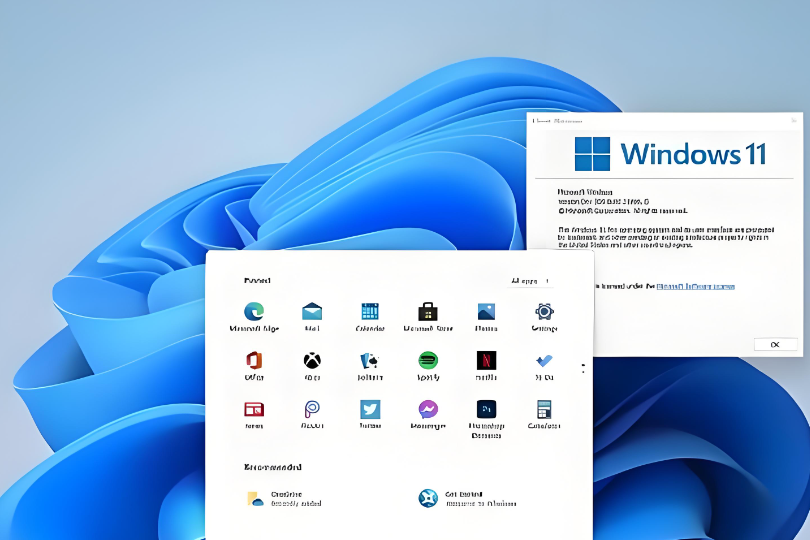Launch the PicsArt app
This screenshot has height=540, width=810.
312,414
